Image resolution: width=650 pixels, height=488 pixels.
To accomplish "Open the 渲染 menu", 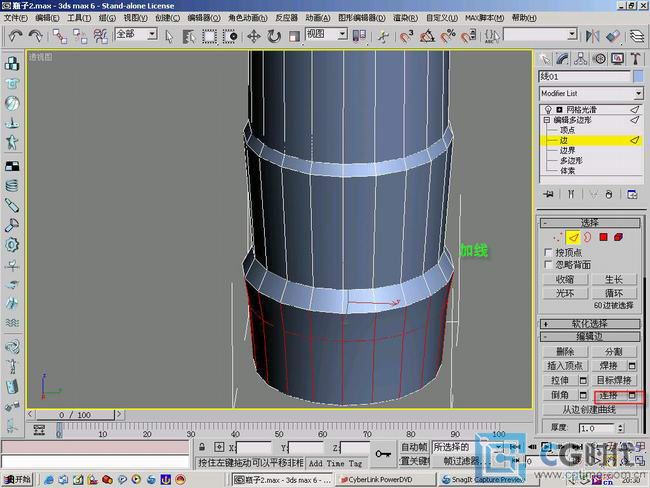I will tap(405, 18).
